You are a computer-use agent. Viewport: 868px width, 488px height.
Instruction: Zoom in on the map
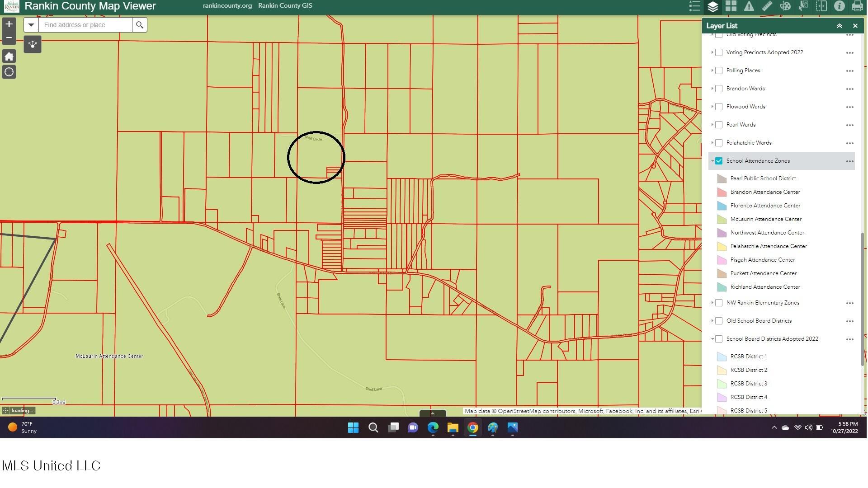tap(9, 24)
